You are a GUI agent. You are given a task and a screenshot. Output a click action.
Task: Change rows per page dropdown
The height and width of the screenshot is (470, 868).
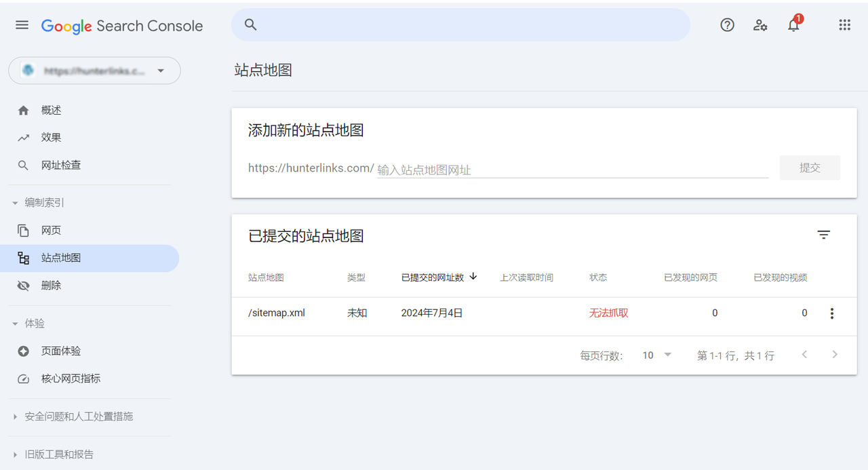click(656, 355)
